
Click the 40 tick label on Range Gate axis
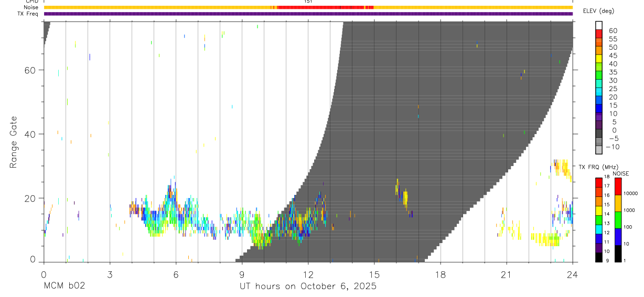31,134
